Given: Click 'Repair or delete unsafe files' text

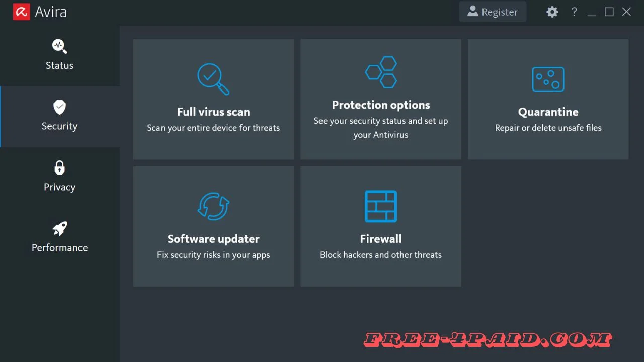Looking at the screenshot, I should [548, 128].
